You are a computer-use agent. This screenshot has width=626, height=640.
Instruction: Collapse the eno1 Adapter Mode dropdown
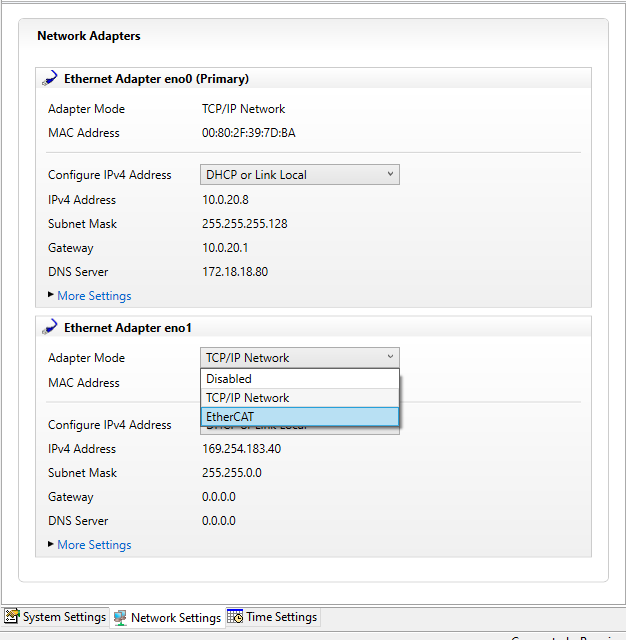tap(300, 358)
